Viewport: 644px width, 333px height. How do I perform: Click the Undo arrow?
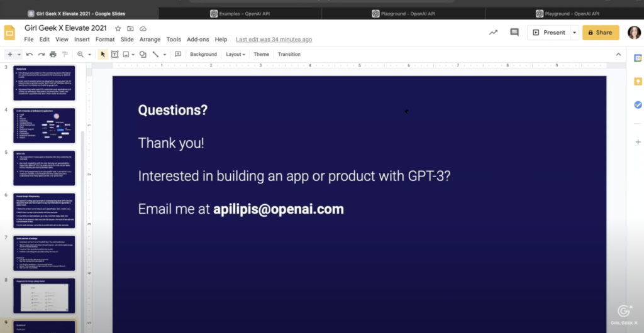point(29,54)
